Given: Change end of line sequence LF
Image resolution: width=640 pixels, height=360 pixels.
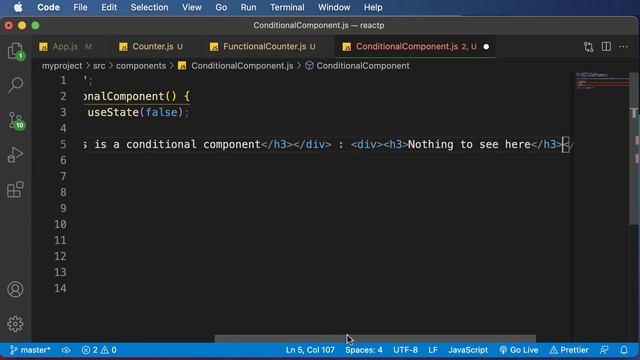Looking at the screenshot, I should click(433, 350).
